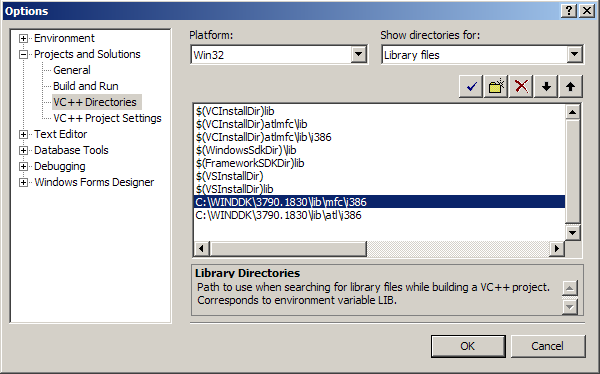Expand the Windows Forms Designer node
Screen dimensions: 600x374
(23, 183)
